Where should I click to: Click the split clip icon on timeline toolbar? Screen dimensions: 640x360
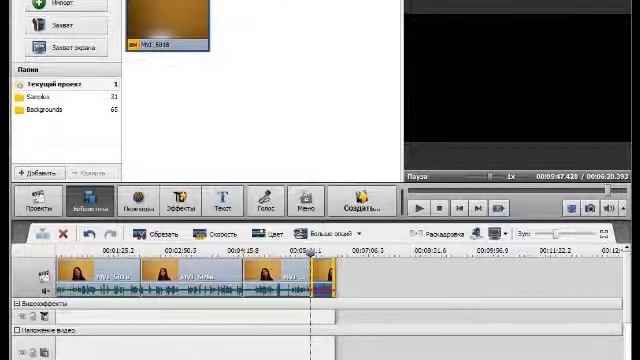(x=42, y=234)
